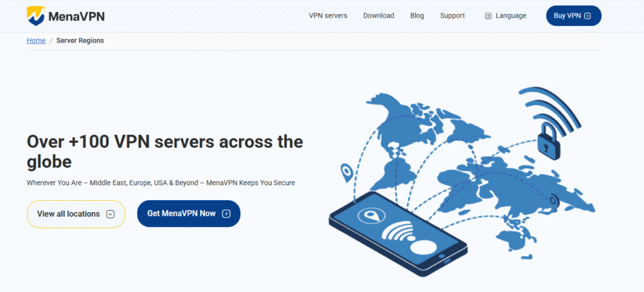This screenshot has height=292, width=644.
Task: Open the Support page
Action: [x=452, y=16]
